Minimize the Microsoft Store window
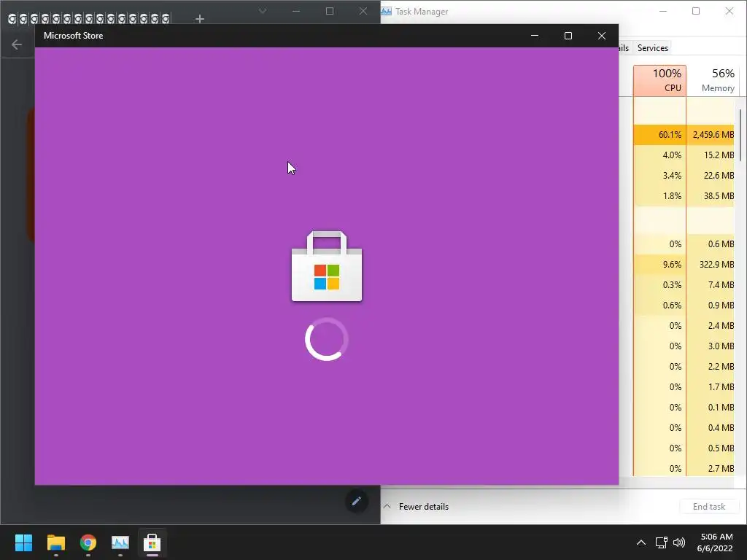Image resolution: width=747 pixels, height=560 pixels. [535, 36]
